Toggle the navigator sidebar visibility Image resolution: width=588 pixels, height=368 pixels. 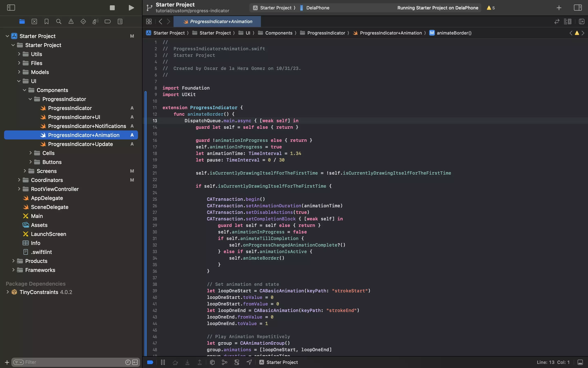click(11, 8)
